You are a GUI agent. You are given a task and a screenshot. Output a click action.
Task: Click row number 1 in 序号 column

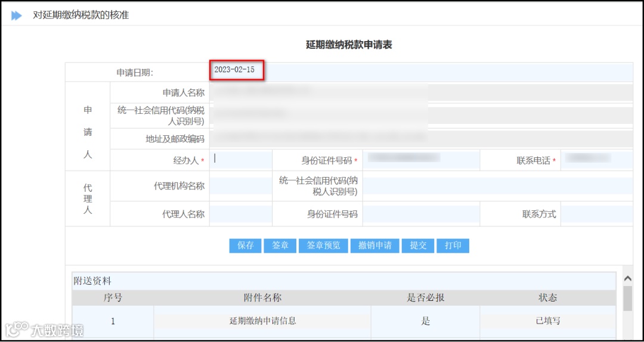coord(113,321)
